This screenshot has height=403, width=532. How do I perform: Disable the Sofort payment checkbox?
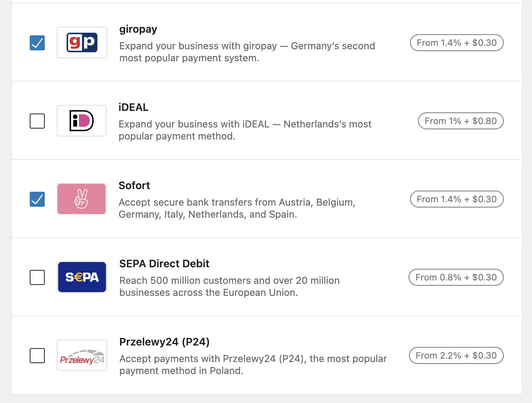pos(37,199)
